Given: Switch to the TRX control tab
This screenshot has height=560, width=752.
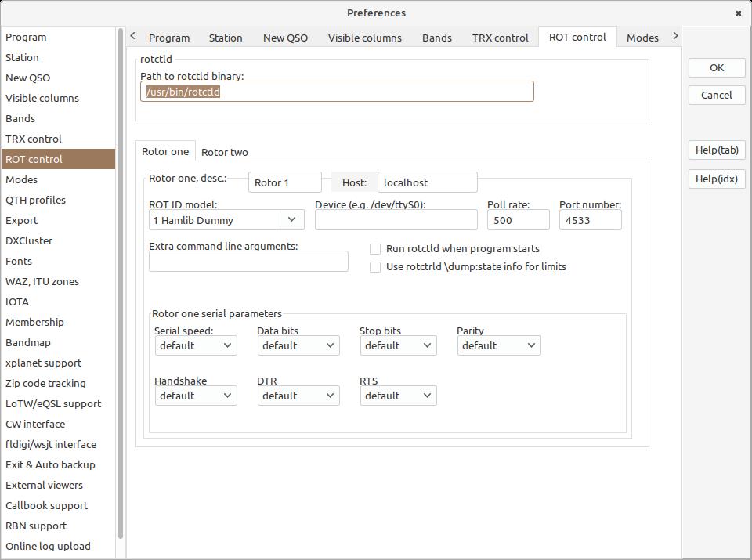Looking at the screenshot, I should [501, 38].
